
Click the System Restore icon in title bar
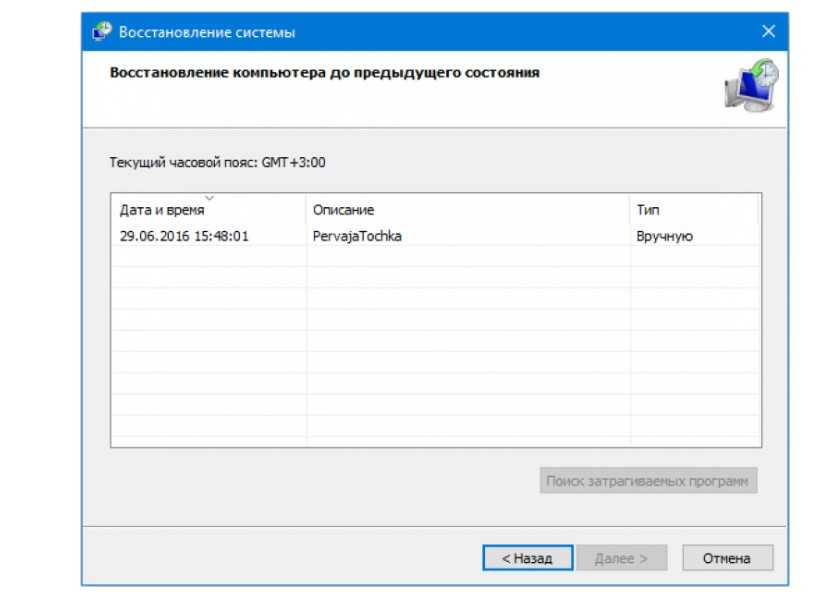[x=101, y=32]
